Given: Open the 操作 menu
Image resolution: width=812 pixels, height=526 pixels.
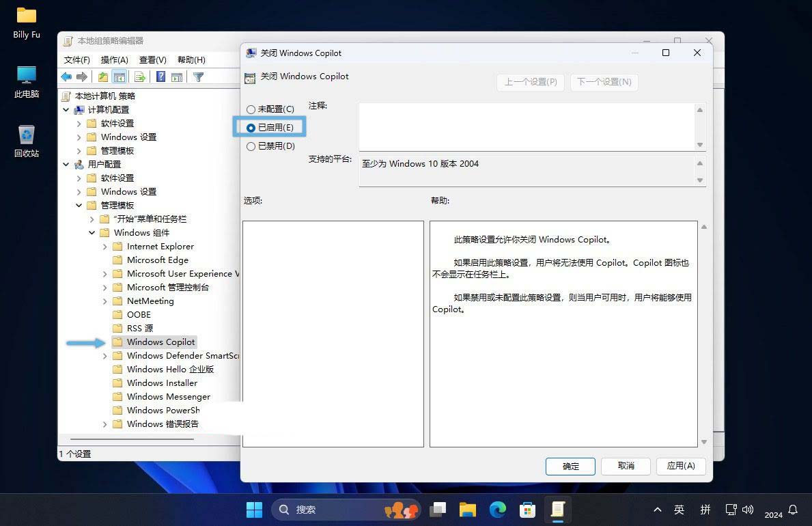Looking at the screenshot, I should (x=116, y=59).
